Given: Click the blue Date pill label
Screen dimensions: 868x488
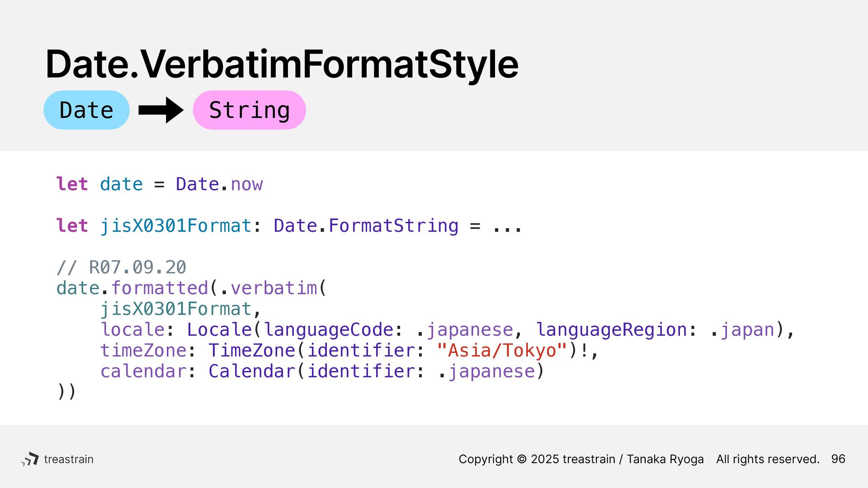Looking at the screenshot, I should coord(86,110).
